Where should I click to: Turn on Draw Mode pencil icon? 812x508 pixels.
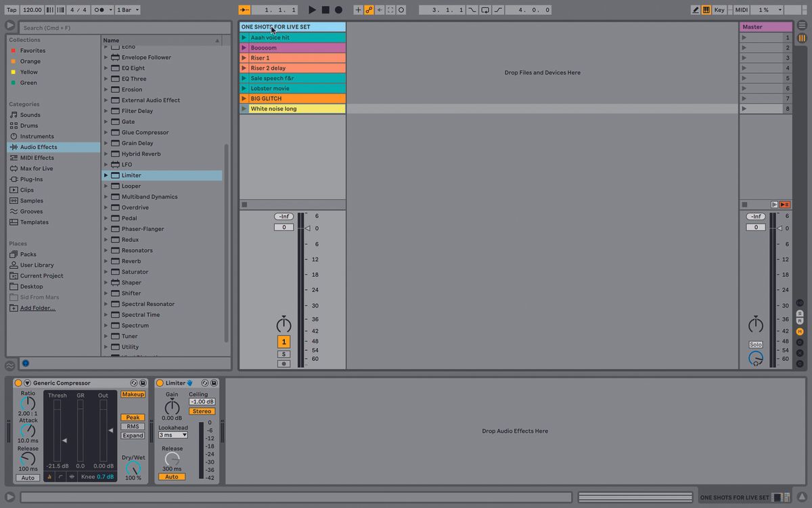click(x=696, y=10)
